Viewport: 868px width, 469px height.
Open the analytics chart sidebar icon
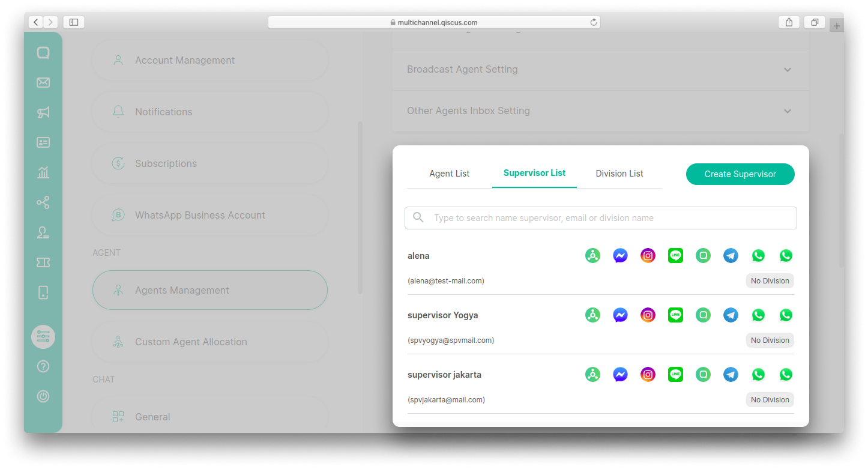(x=43, y=172)
